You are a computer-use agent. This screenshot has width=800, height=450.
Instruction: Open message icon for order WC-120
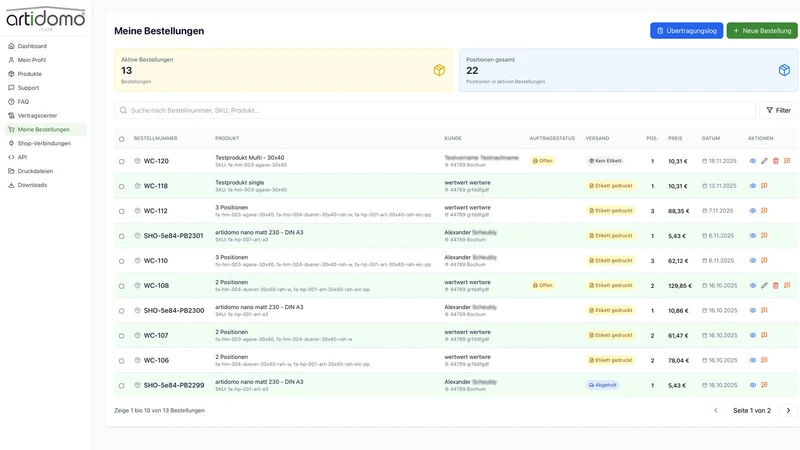pyautogui.click(x=787, y=161)
